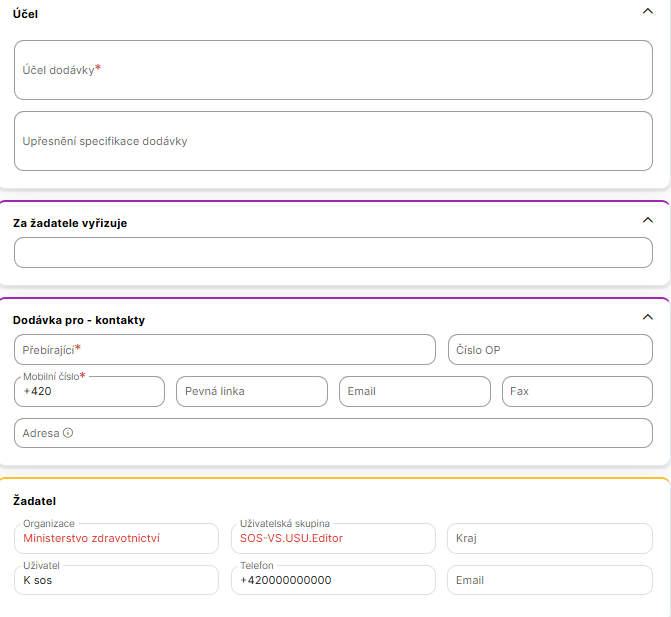Viewport: 671px width, 617px height.
Task: Click the info icon next to Adresa
Action: coord(68,433)
